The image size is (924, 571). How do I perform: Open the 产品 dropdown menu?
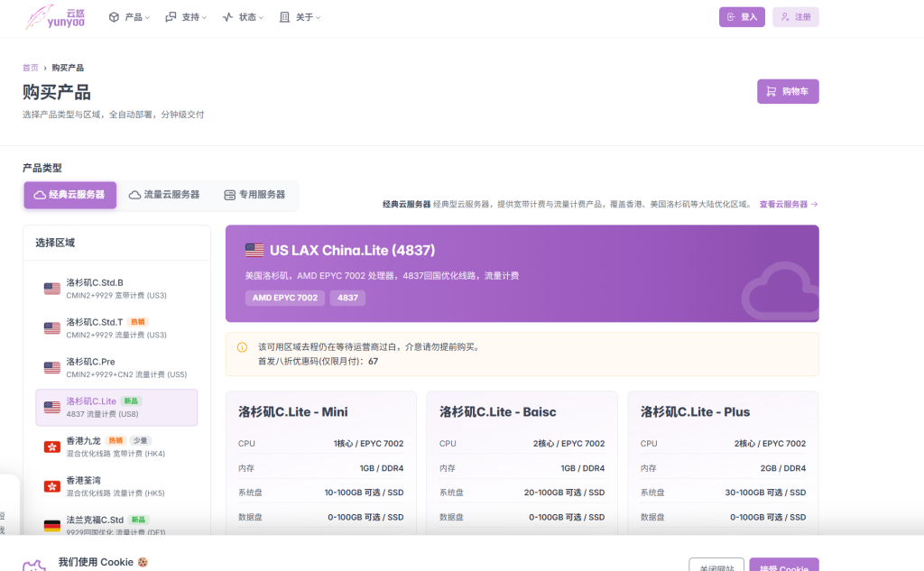[x=129, y=17]
